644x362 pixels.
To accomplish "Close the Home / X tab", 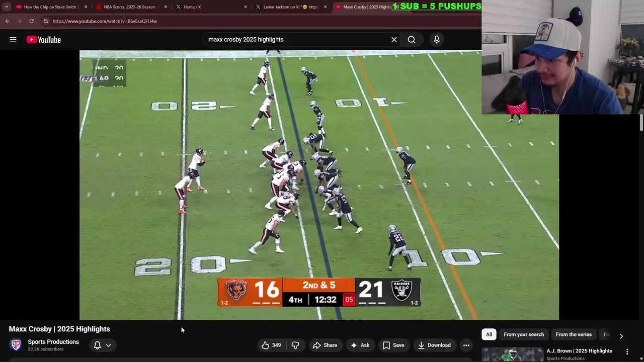I will point(246,7).
